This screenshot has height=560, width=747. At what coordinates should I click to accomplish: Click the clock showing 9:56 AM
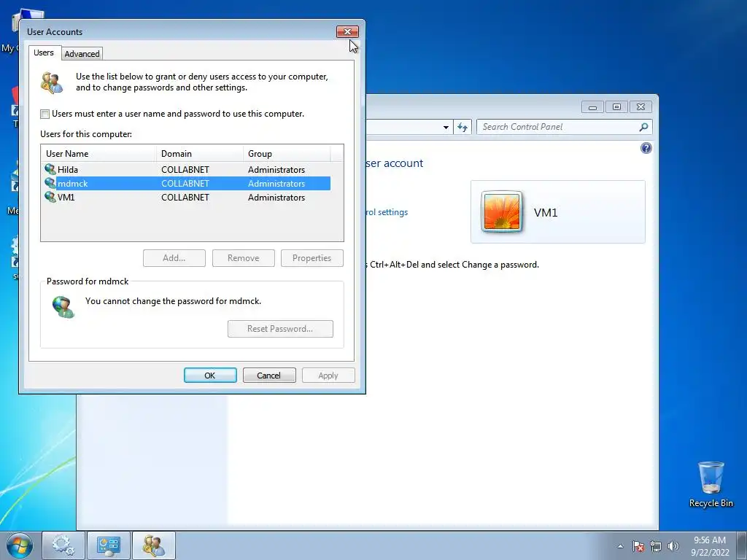709,540
